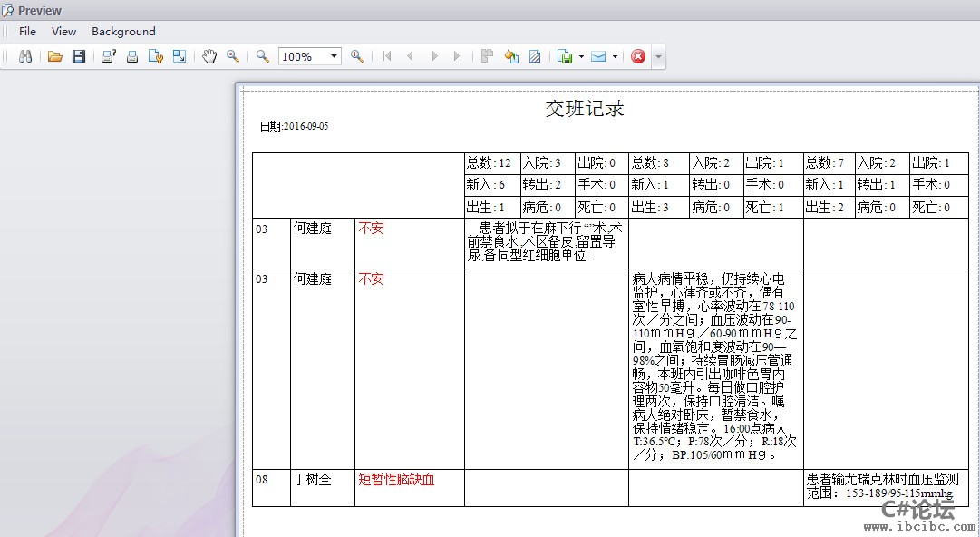Viewport: 980px width, 537px height.
Task: Click the page Background Color icon
Action: 511,56
